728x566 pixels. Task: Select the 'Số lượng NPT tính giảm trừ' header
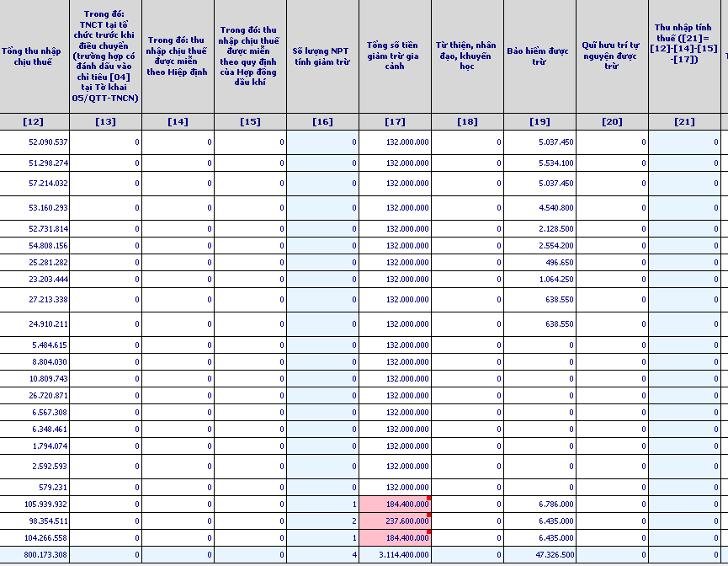[x=322, y=56]
